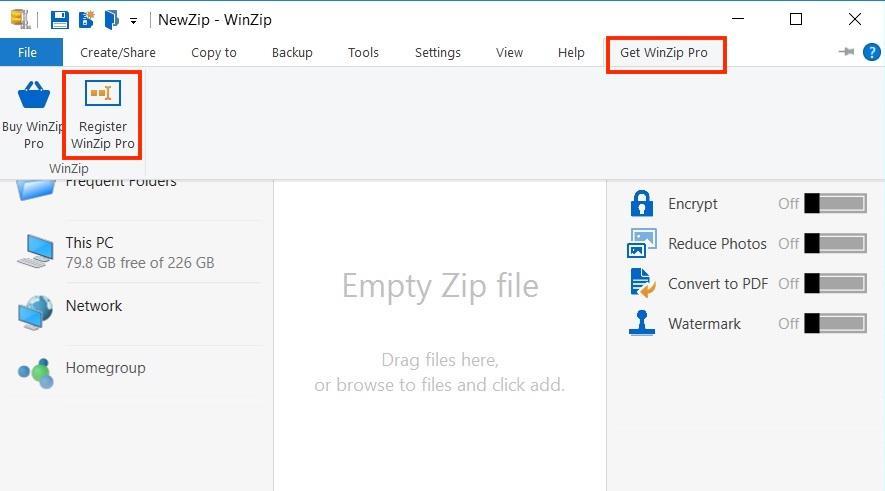This screenshot has width=885, height=491.
Task: Open the quick access toolbar dropdown arrow
Action: (133, 21)
